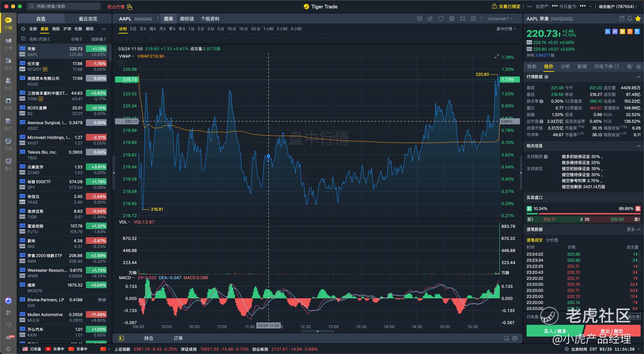Open multi-chart grid layout icon
Screen dimensions: 644x354
(x=473, y=19)
